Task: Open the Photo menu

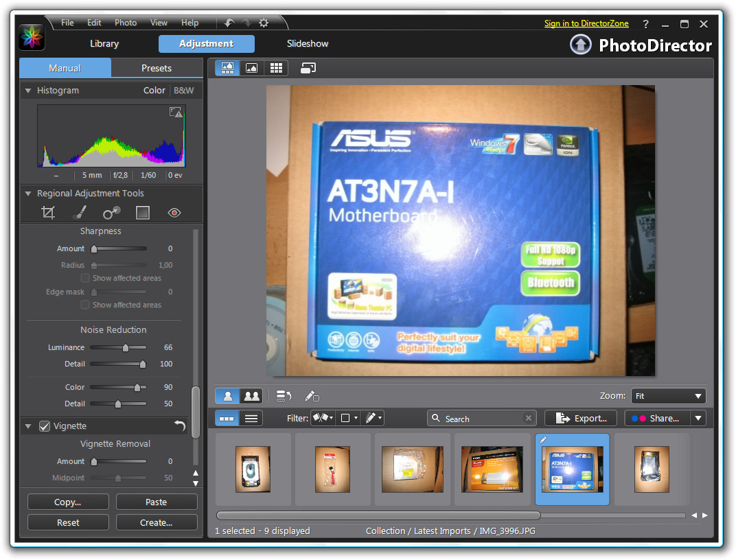Action: (126, 23)
